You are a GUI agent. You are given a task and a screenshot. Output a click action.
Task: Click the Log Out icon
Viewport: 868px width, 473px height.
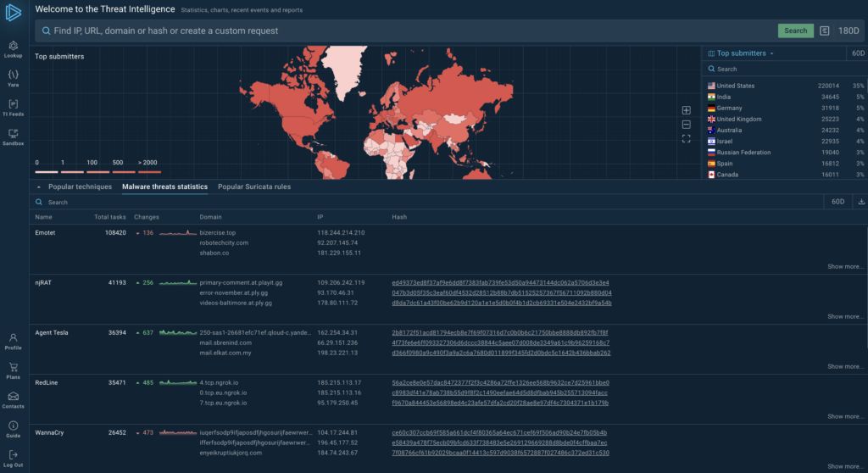pos(13,458)
